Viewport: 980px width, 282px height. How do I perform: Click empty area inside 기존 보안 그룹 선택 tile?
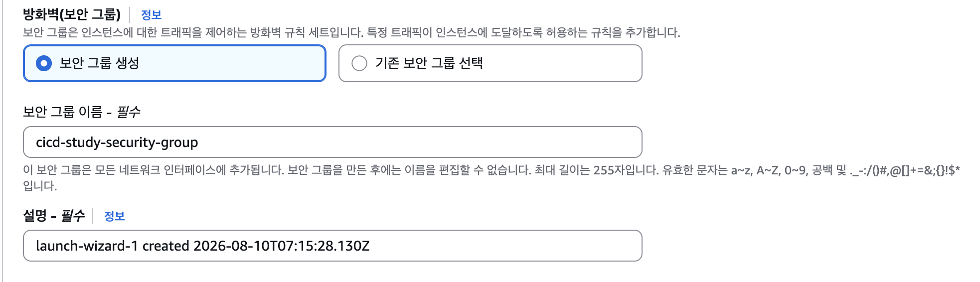coord(563,63)
